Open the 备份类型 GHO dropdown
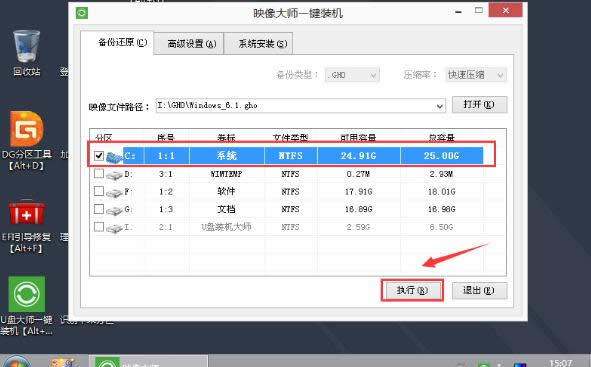Image resolution: width=591 pixels, height=367 pixels. (x=352, y=75)
